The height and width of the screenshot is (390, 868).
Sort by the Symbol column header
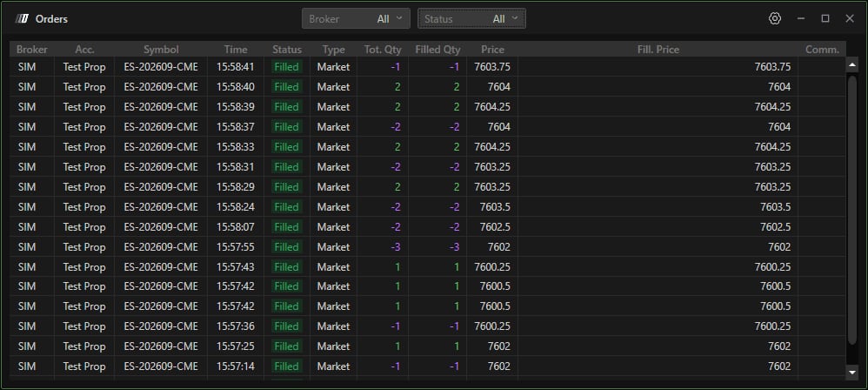(x=161, y=50)
